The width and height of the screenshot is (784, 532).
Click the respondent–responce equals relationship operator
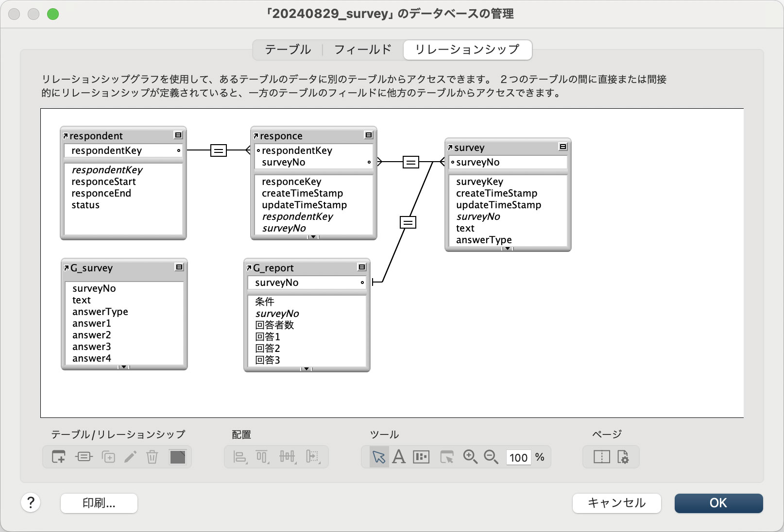[x=219, y=150]
